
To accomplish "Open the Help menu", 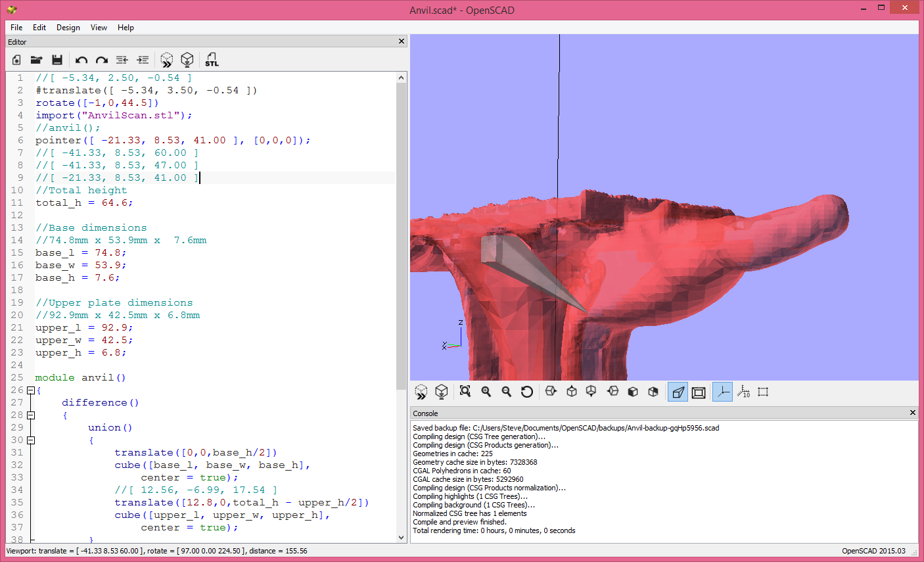I will click(x=126, y=28).
